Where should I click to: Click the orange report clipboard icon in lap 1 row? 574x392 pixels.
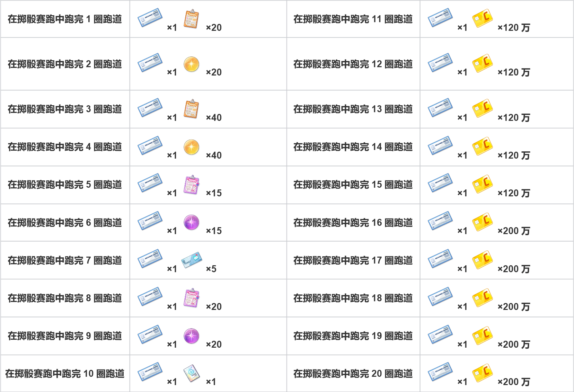pyautogui.click(x=191, y=19)
